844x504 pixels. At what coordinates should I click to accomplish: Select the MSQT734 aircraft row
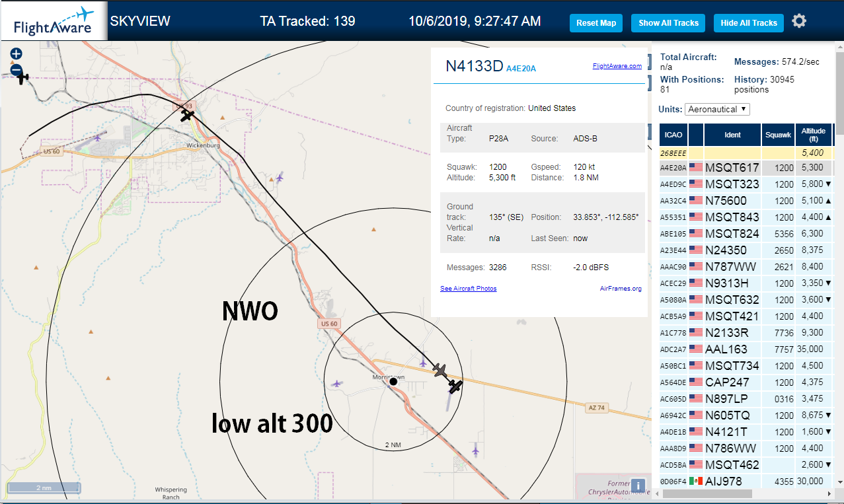coord(746,366)
